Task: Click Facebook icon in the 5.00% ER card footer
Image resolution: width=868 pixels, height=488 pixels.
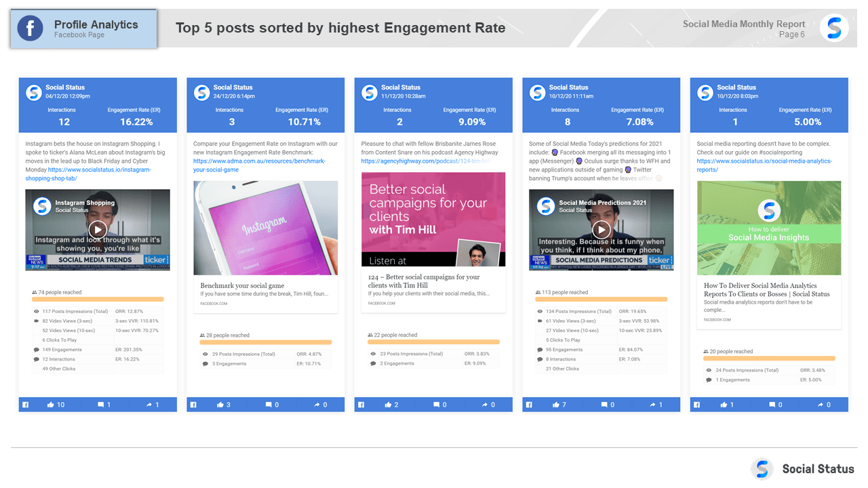Action: click(x=697, y=405)
